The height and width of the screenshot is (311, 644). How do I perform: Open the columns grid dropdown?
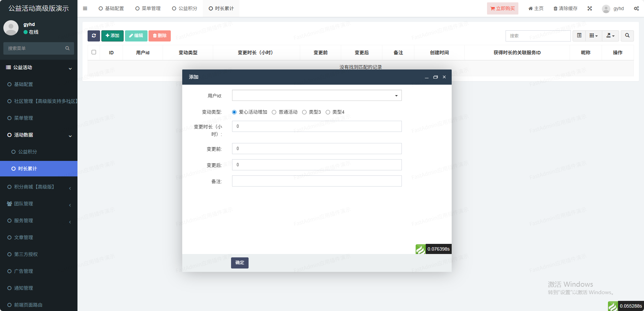593,36
